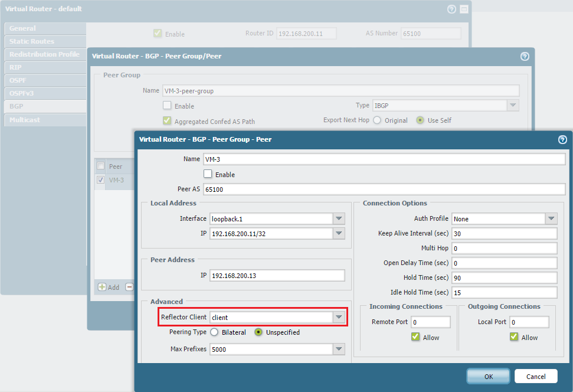Image resolution: width=573 pixels, height=392 pixels.
Task: Toggle Allow under Incoming Connections
Action: 415,337
